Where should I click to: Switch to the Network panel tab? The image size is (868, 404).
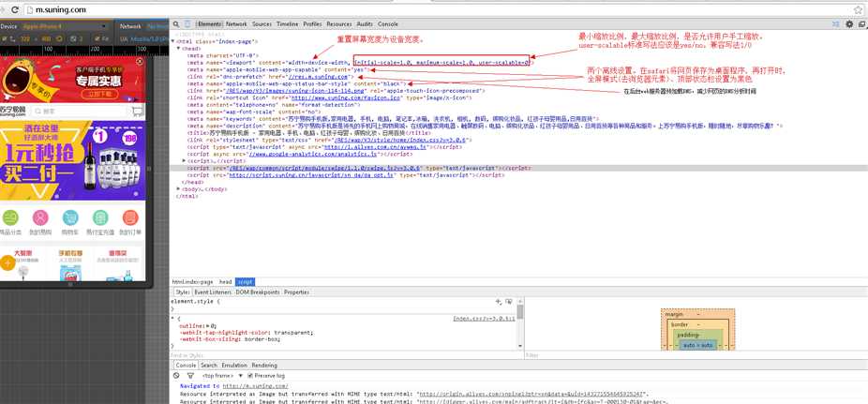click(x=236, y=24)
